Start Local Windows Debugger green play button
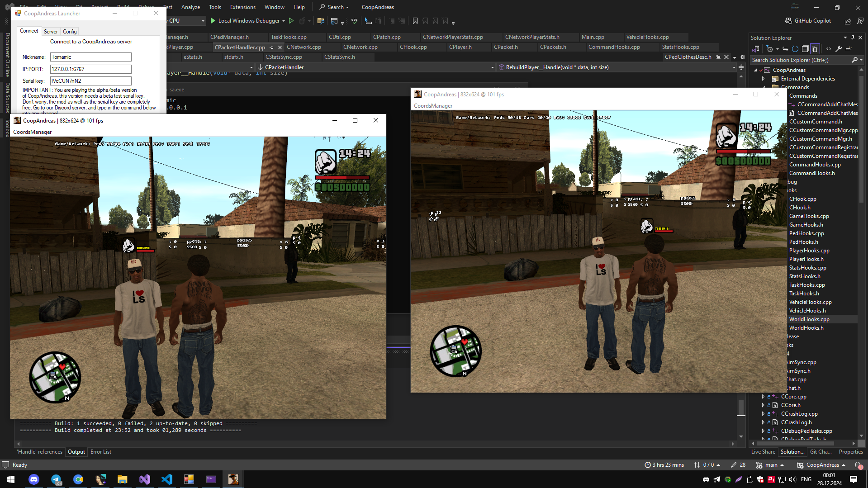 (x=213, y=21)
